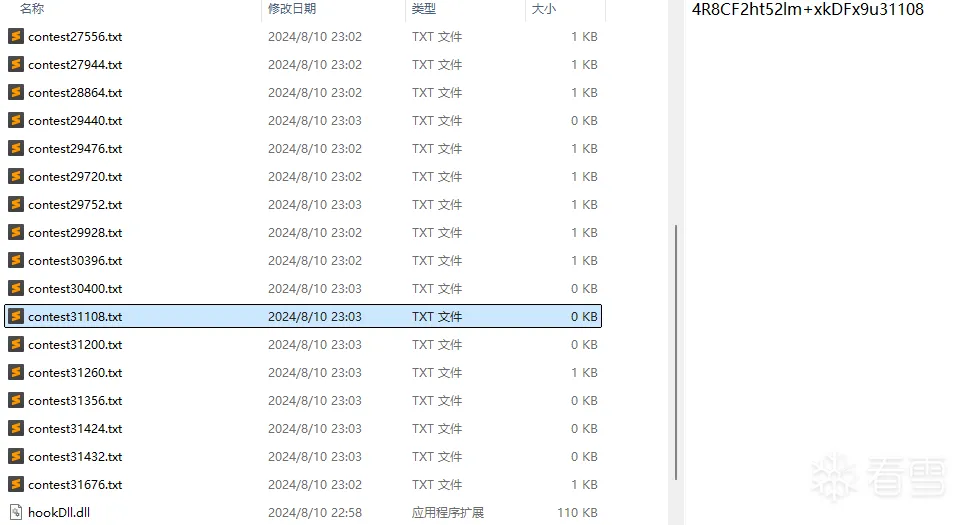967x525 pixels.
Task: Select the file name contest31200.txt
Action: pyautogui.click(x=75, y=344)
